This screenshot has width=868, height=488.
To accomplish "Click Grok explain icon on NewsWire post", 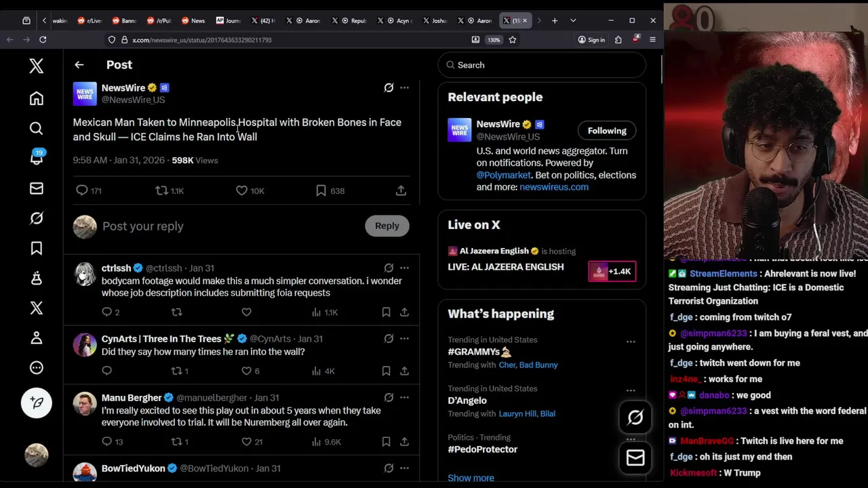I will [389, 87].
